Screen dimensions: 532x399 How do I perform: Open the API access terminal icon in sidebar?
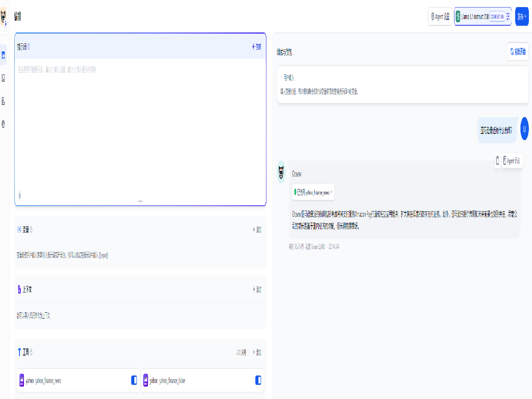point(4,78)
